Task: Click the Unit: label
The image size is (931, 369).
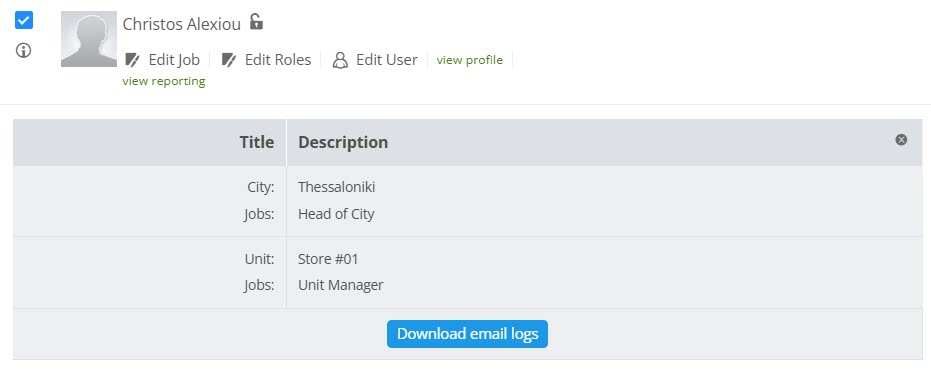Action: coord(259,259)
